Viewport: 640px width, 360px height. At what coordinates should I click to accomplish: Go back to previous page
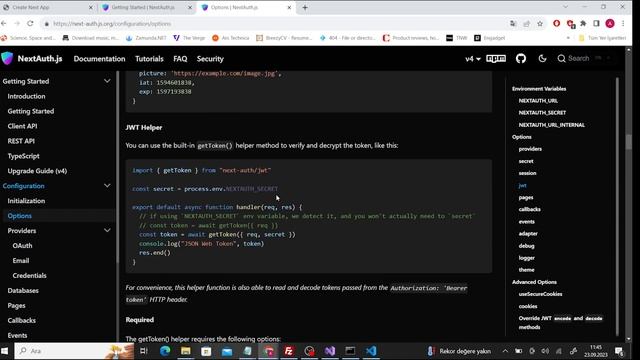pyautogui.click(x=4, y=24)
